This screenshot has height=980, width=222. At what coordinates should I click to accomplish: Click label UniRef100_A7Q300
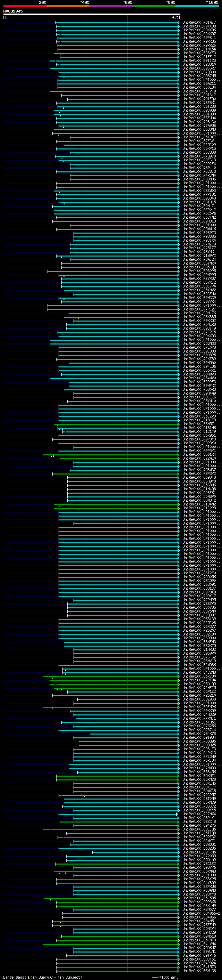[199, 72]
